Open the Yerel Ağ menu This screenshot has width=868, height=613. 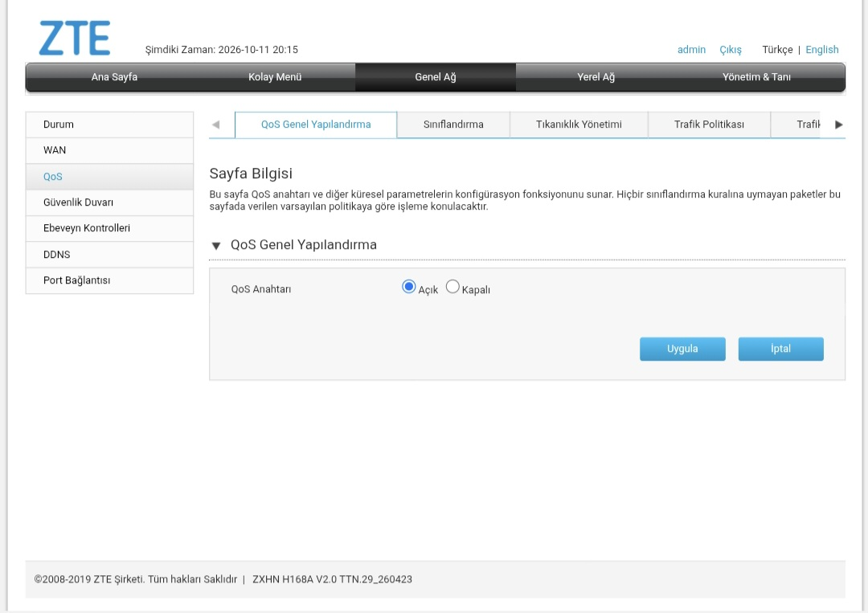[596, 77]
